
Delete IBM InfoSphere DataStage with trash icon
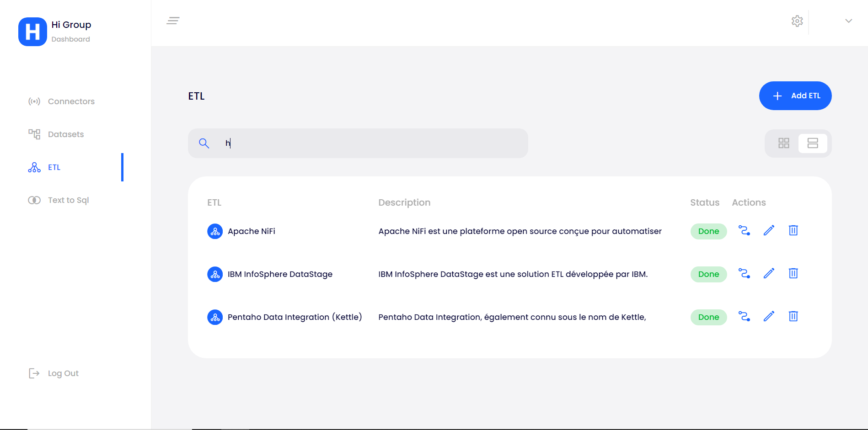coord(793,273)
